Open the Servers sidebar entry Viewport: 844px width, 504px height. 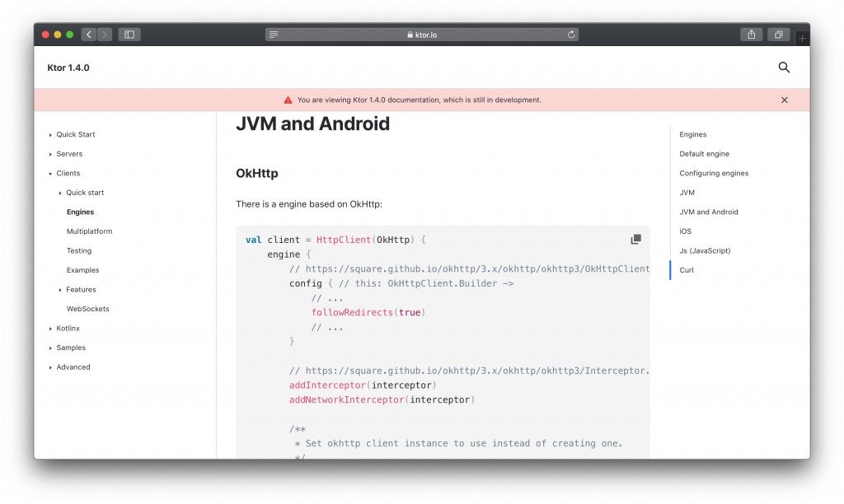pyautogui.click(x=69, y=154)
